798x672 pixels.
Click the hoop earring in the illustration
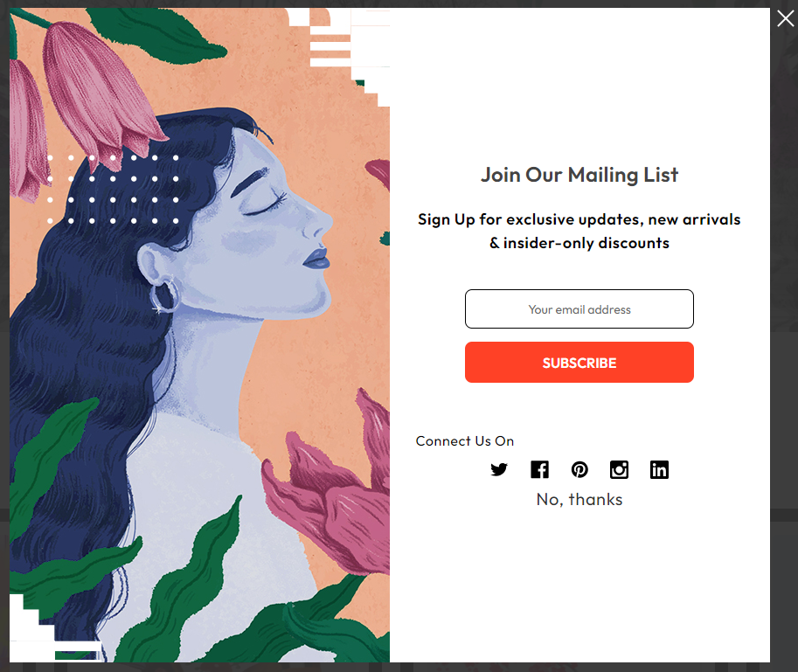coord(165,296)
